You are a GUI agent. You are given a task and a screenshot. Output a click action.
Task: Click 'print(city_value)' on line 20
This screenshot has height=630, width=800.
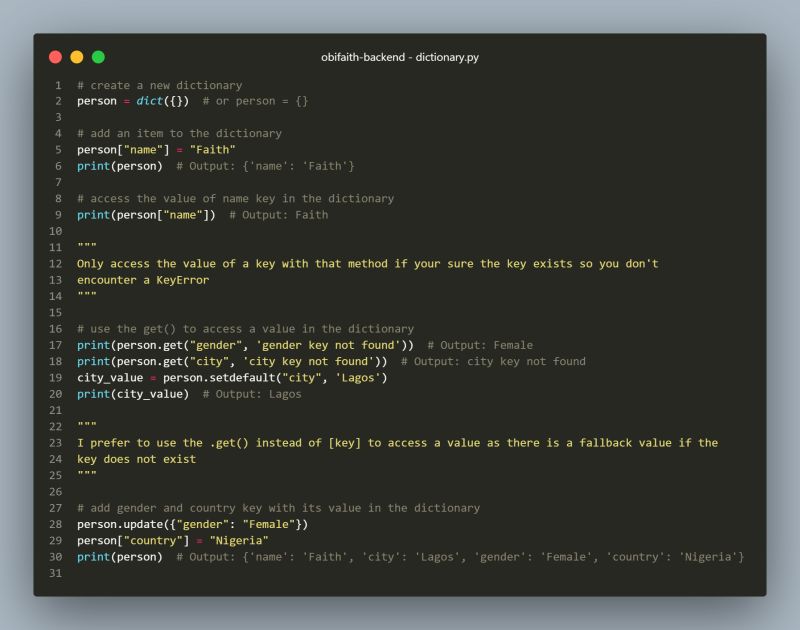tap(133, 394)
